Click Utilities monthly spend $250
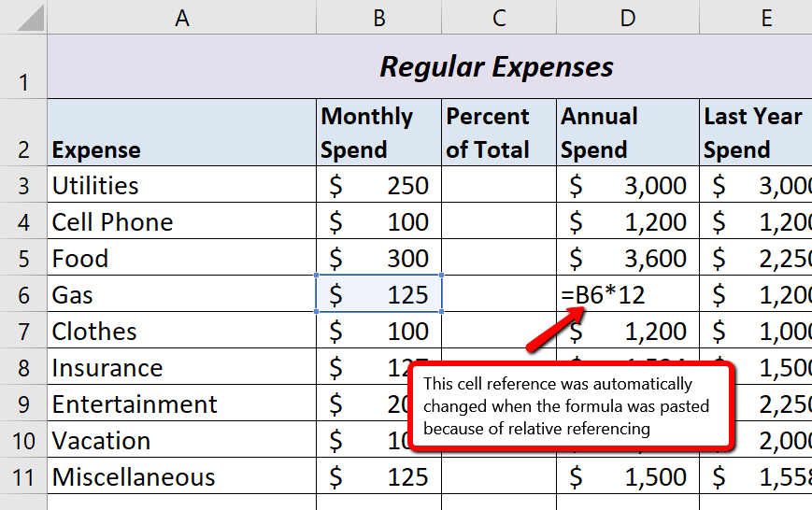This screenshot has height=510, width=812. [x=379, y=184]
